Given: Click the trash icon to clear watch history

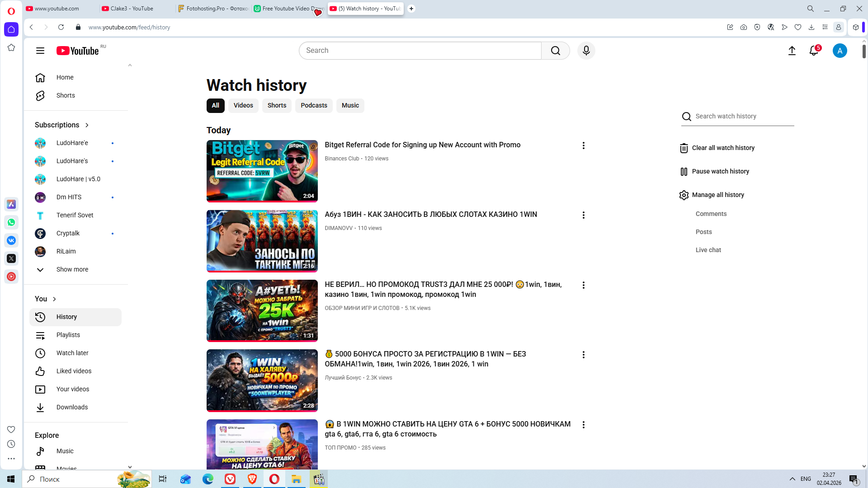Looking at the screenshot, I should coord(684,148).
